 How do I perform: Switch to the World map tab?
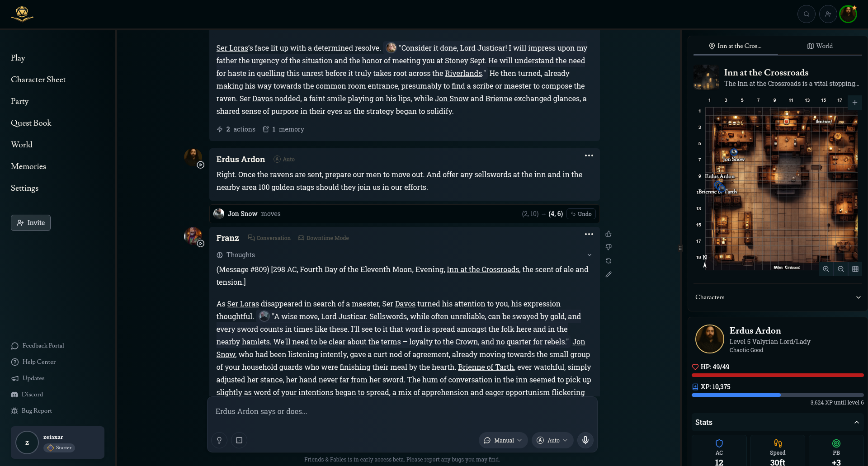pyautogui.click(x=820, y=46)
